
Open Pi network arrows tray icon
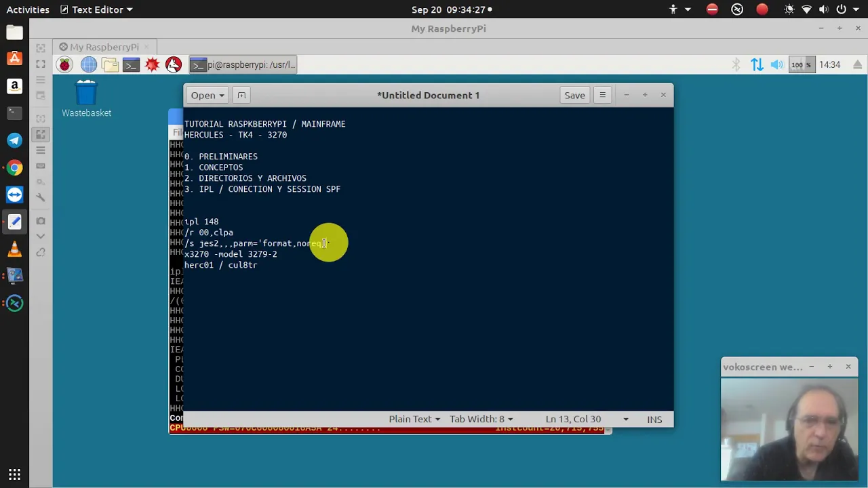pos(757,65)
